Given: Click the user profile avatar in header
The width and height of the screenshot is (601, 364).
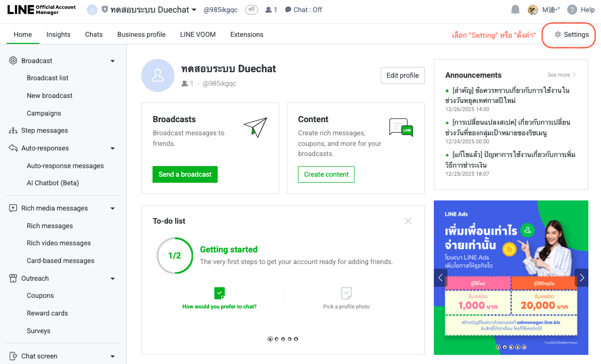Looking at the screenshot, I should coord(533,10).
